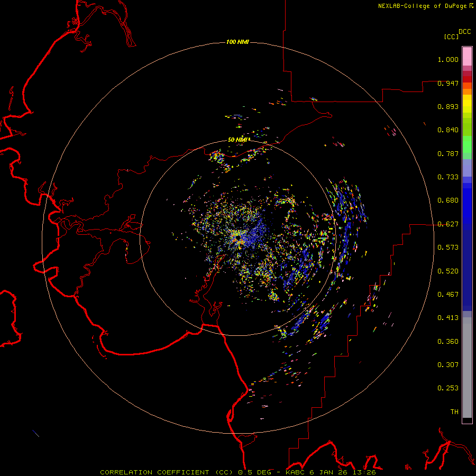Click the pink segment of the color bar
The height and width of the screenshot is (476, 476).
[467, 57]
